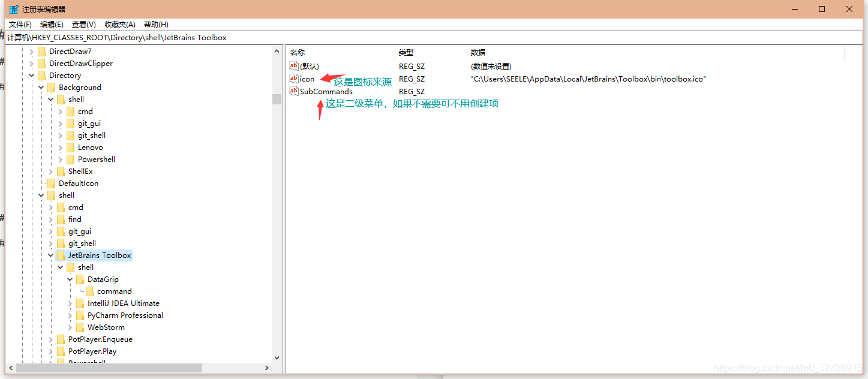This screenshot has width=868, height=379.
Task: Select the DataGrip folder icon
Action: point(80,279)
